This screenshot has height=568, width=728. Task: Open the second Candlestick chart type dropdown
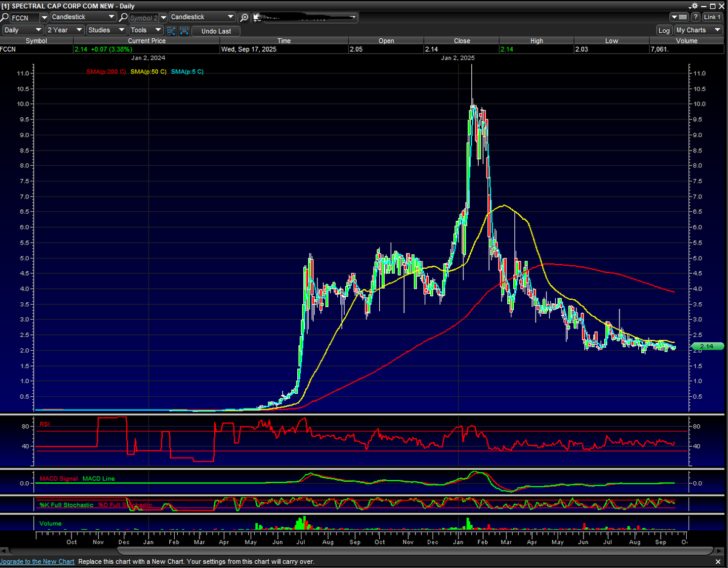click(203, 17)
